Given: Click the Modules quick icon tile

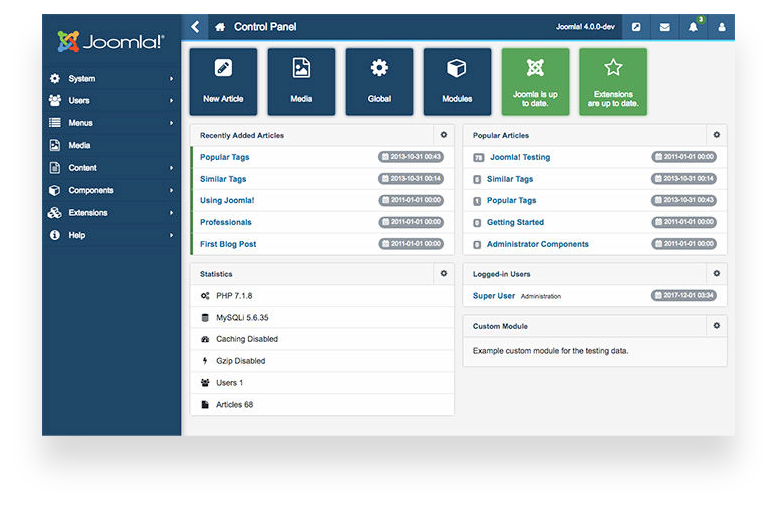Looking at the screenshot, I should pos(457,82).
